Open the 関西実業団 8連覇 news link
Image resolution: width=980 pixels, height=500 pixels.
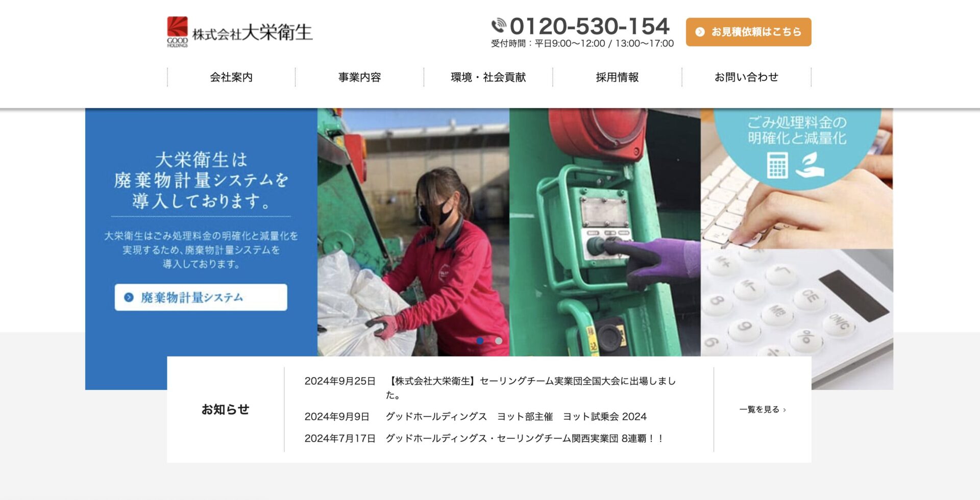525,438
